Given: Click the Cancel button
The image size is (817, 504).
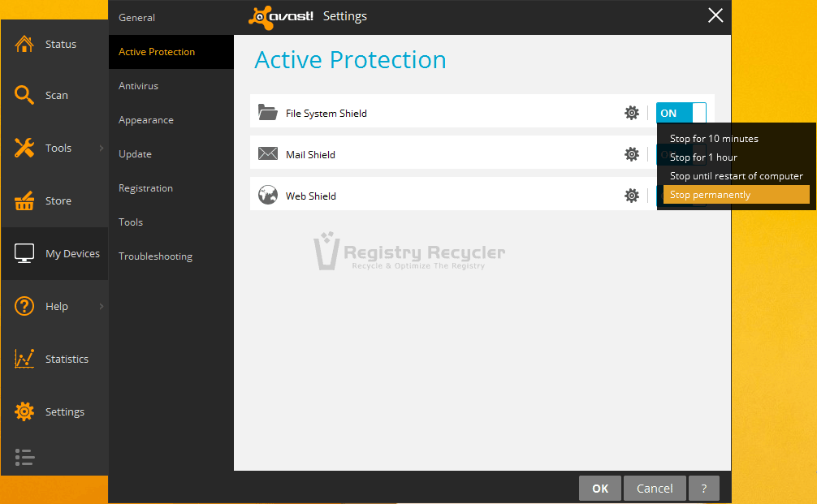Looking at the screenshot, I should coord(655,489).
